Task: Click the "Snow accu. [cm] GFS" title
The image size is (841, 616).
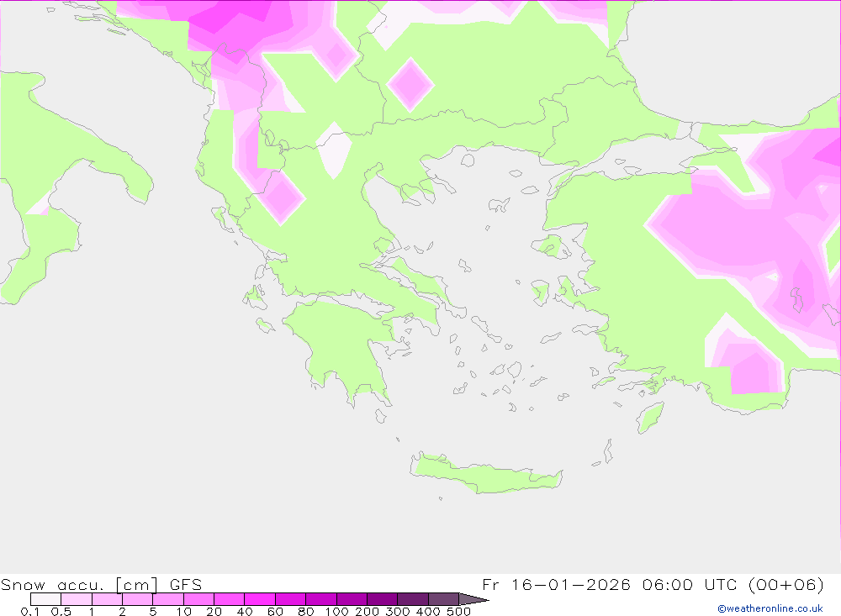Action: [102, 584]
